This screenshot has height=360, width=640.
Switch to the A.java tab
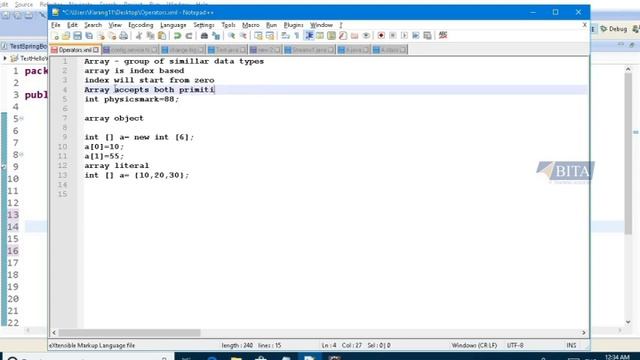[353, 50]
